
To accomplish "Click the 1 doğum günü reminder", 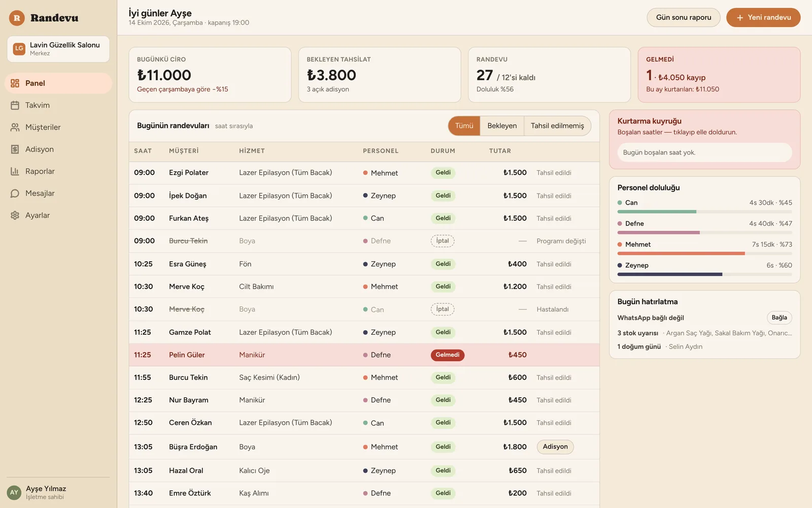I will (660, 347).
